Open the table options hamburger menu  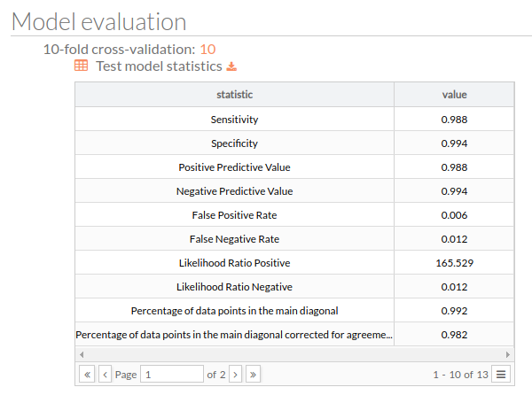(x=501, y=375)
